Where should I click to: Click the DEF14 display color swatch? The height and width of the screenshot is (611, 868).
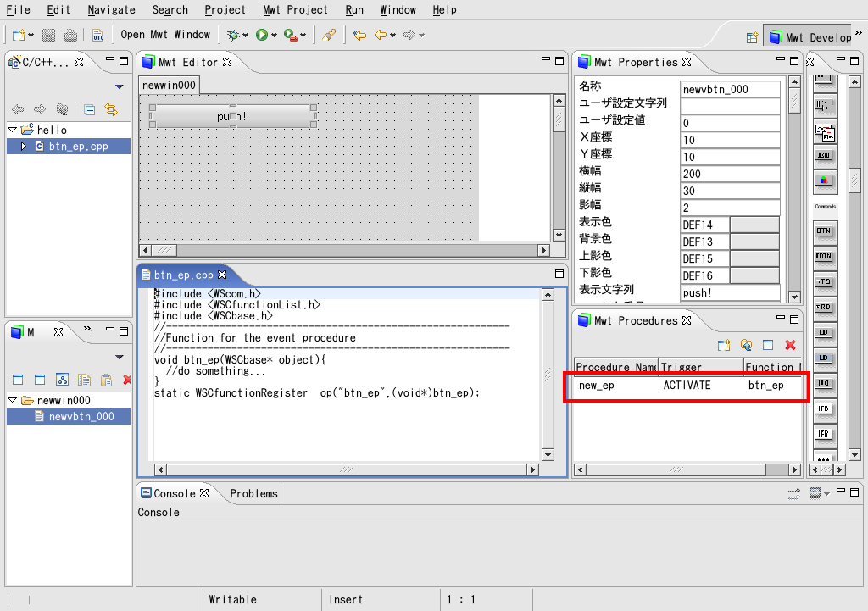754,225
